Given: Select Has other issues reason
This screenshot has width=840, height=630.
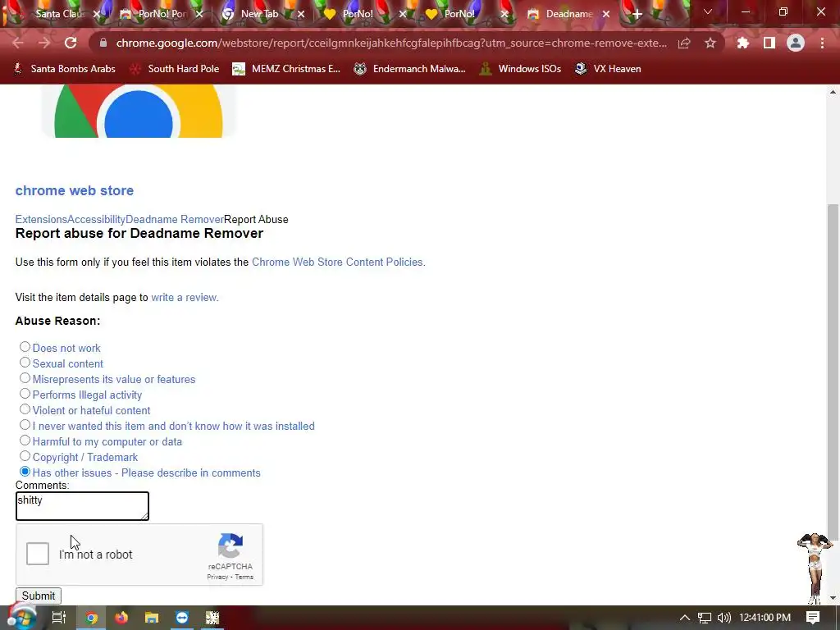Looking at the screenshot, I should (x=25, y=472).
